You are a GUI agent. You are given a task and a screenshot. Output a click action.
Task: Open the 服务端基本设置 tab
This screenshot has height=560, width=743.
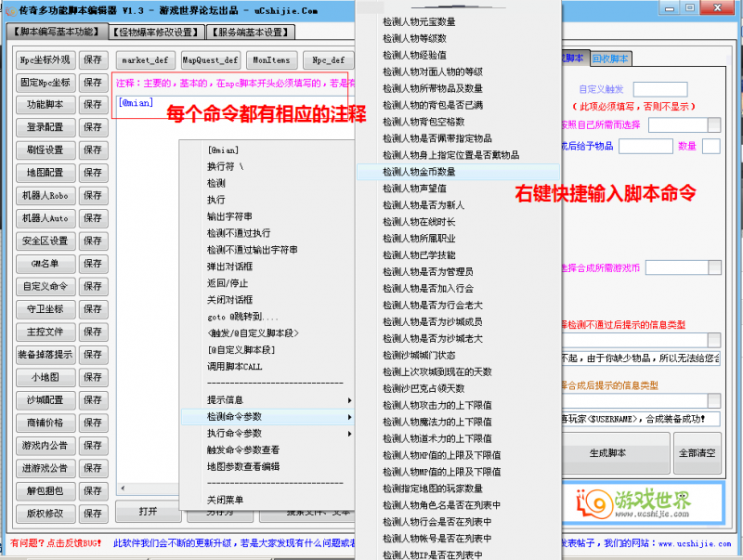(250, 31)
